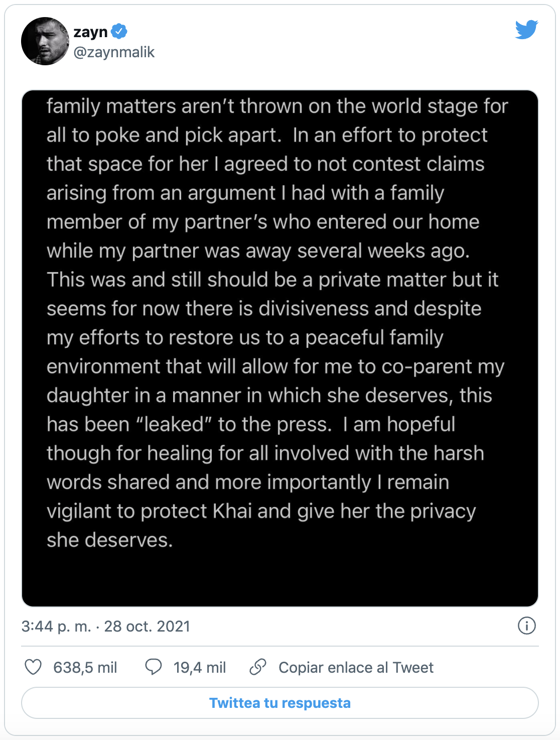Viewport: 560px width, 740px height.
Task: Select Copiar enlace al Tweet
Action: pyautogui.click(x=356, y=667)
